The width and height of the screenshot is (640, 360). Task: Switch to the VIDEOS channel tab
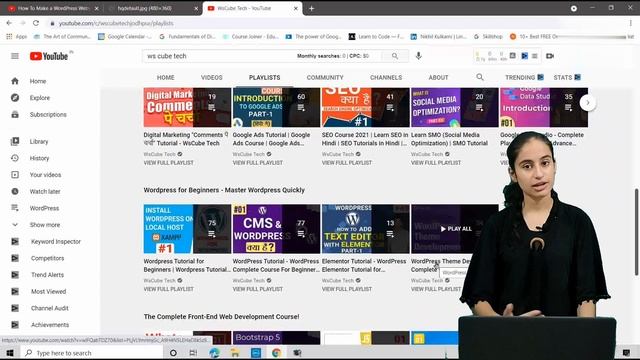pyautogui.click(x=211, y=78)
